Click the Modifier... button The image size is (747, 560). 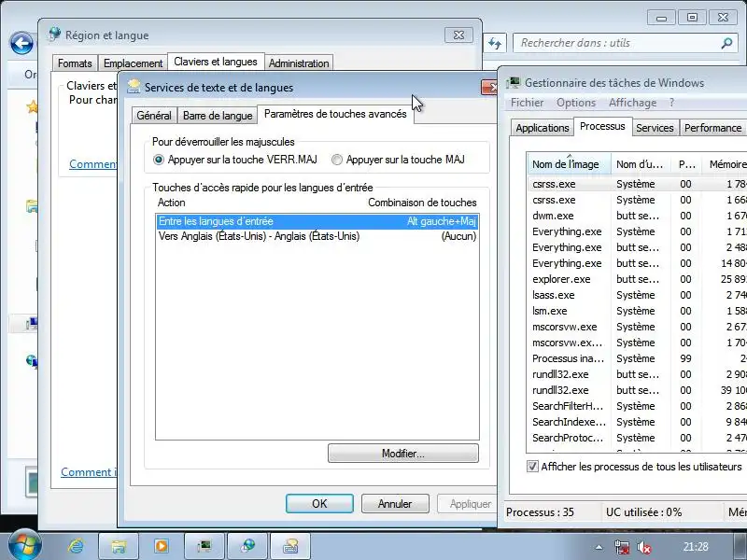tap(403, 454)
